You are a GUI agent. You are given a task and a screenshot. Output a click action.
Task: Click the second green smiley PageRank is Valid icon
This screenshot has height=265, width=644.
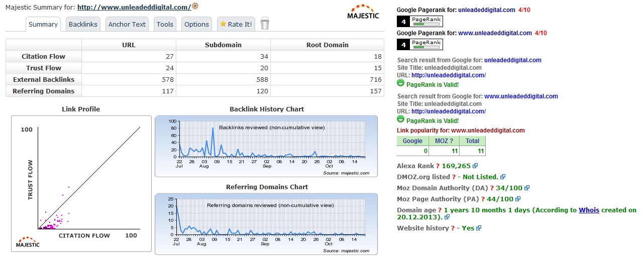(x=400, y=119)
